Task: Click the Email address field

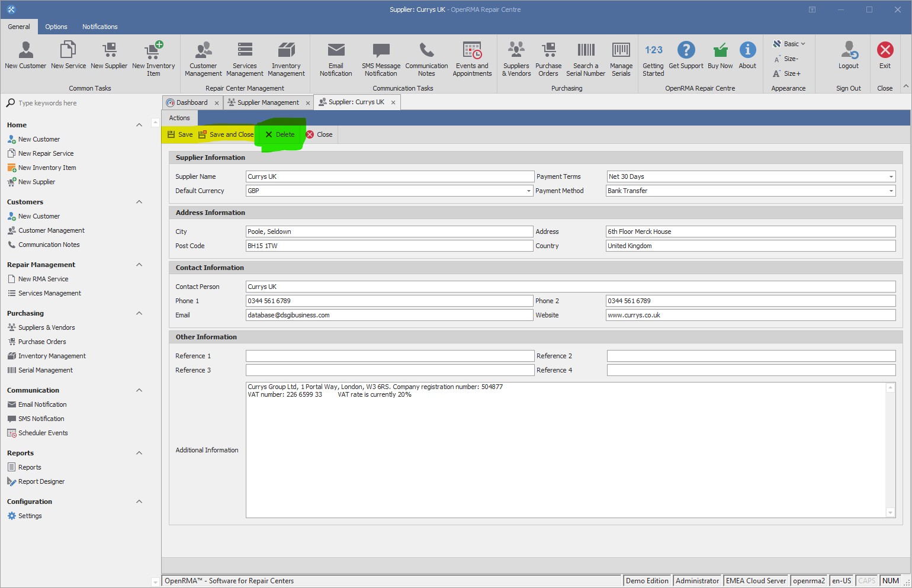Action: click(390, 315)
